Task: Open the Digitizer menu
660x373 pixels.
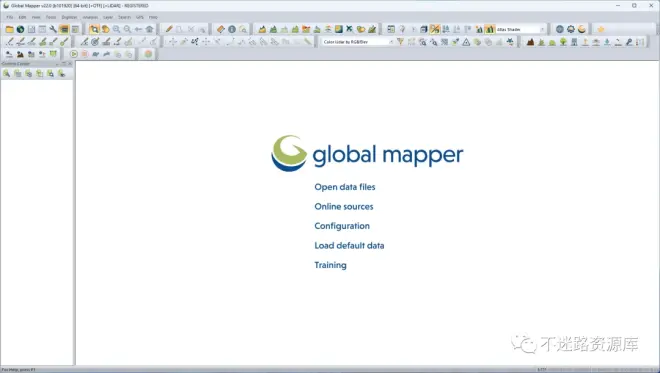Action: point(69,17)
